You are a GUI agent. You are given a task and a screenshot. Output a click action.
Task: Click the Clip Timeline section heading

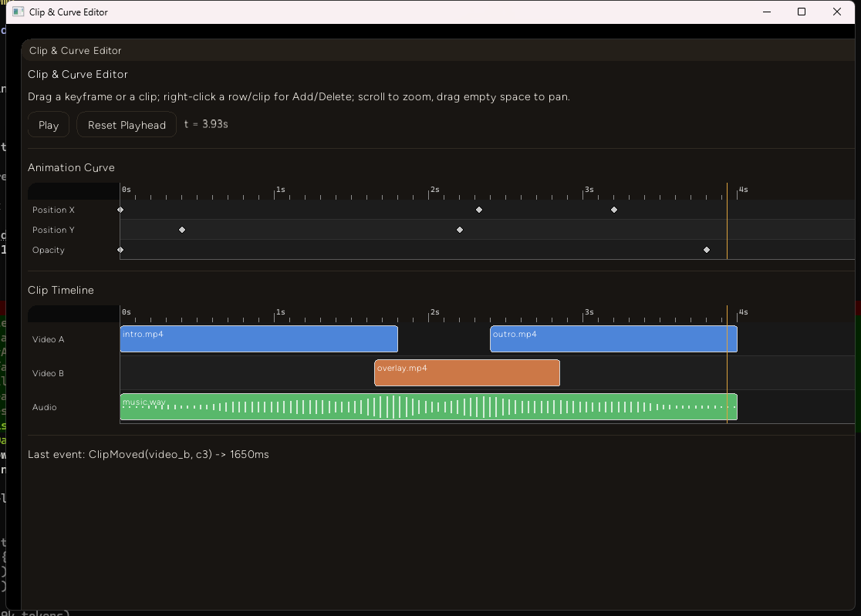coord(61,290)
